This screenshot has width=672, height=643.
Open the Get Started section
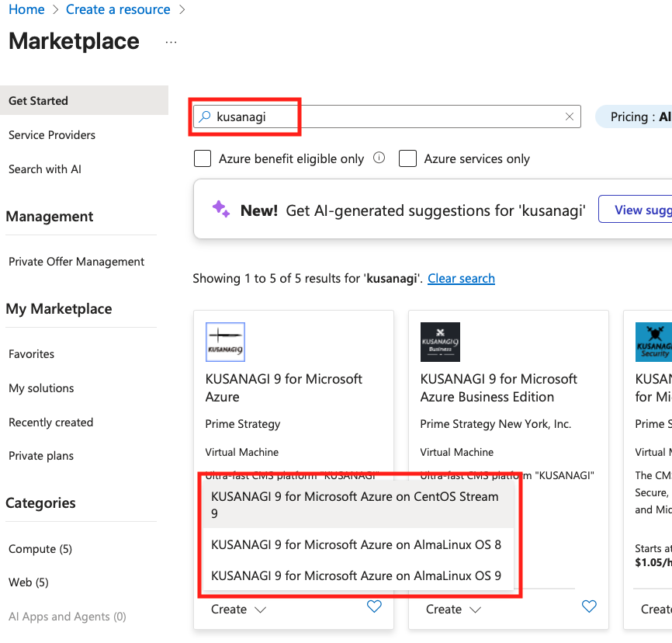[84, 100]
